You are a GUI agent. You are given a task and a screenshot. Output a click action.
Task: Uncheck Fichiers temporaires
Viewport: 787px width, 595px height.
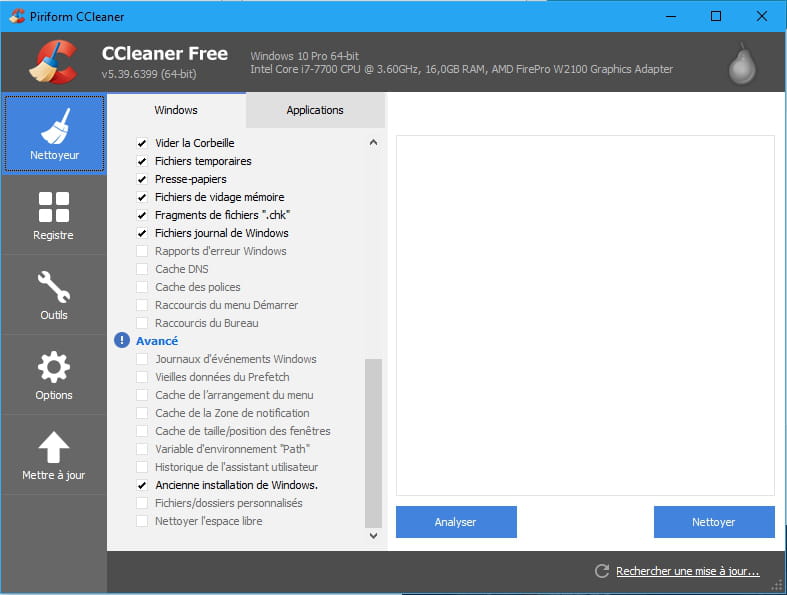[142, 161]
